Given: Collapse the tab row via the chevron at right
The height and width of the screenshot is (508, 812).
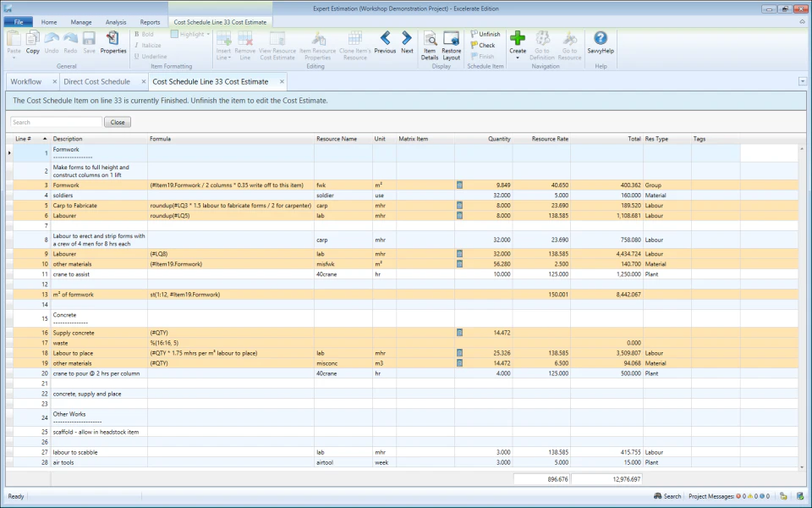Looking at the screenshot, I should click(802, 81).
